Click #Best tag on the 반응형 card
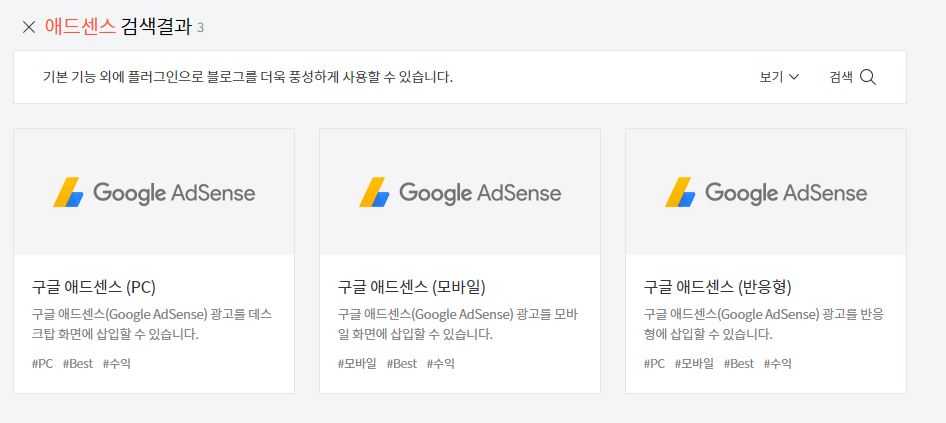This screenshot has width=946, height=423. pos(739,364)
